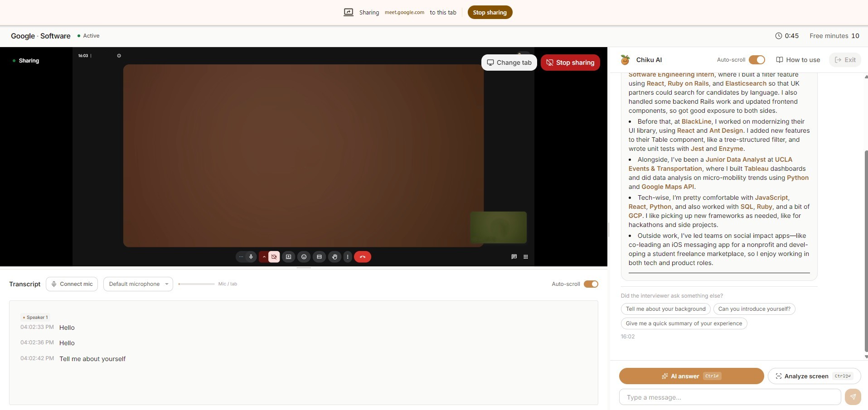Connect mic for transcript
Image resolution: width=868 pixels, height=410 pixels.
point(72,284)
